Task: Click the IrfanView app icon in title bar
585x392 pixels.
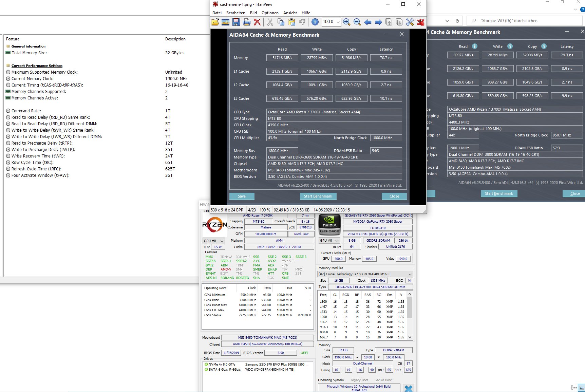Action: point(215,4)
